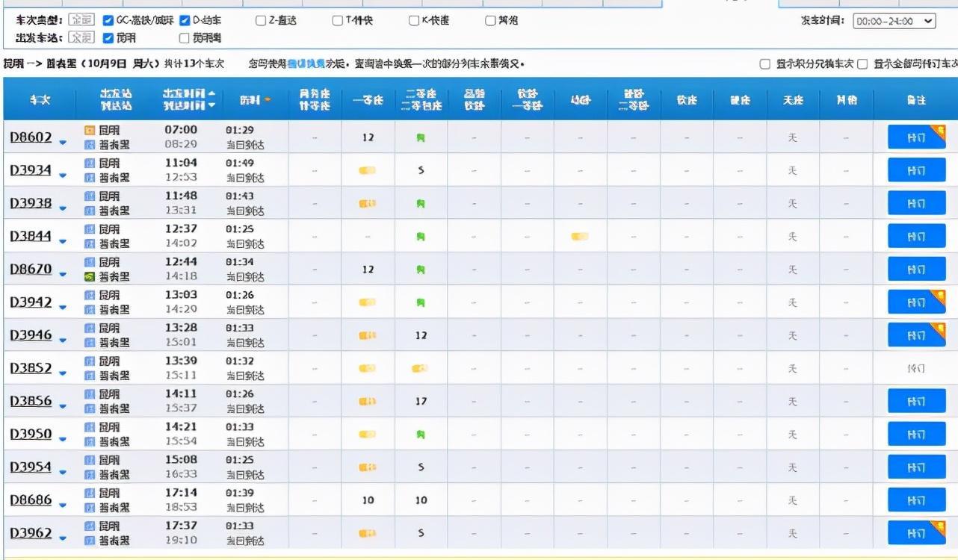Click the 车次 column header
958x560 pixels.
[x=40, y=99]
